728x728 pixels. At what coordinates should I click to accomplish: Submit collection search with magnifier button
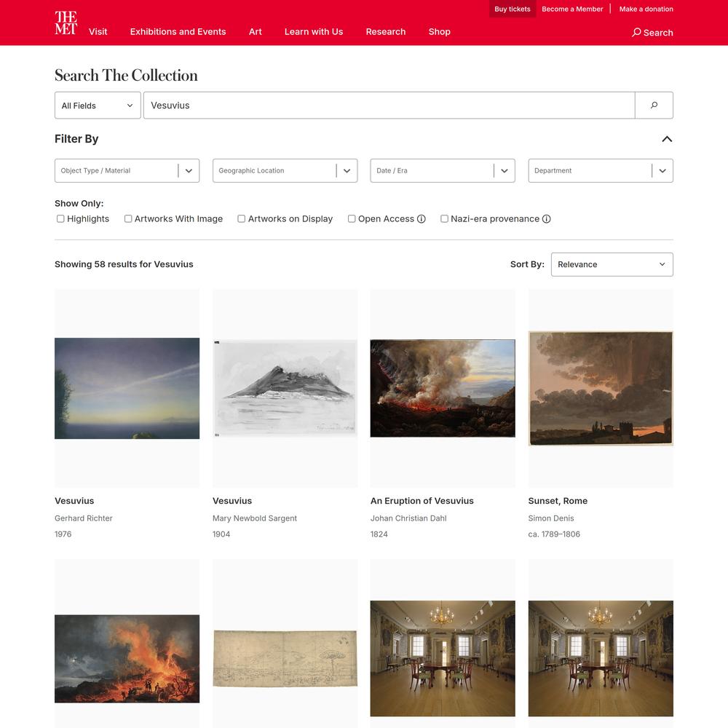(x=654, y=106)
